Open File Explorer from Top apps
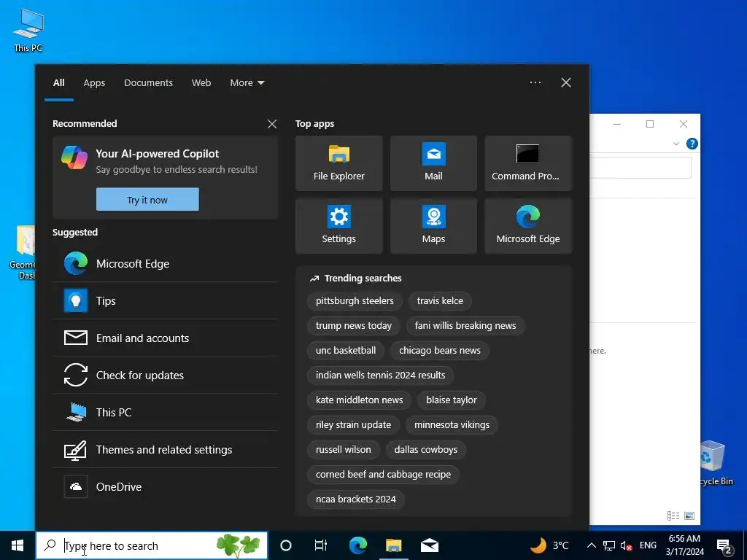The width and height of the screenshot is (747, 560). point(338,163)
